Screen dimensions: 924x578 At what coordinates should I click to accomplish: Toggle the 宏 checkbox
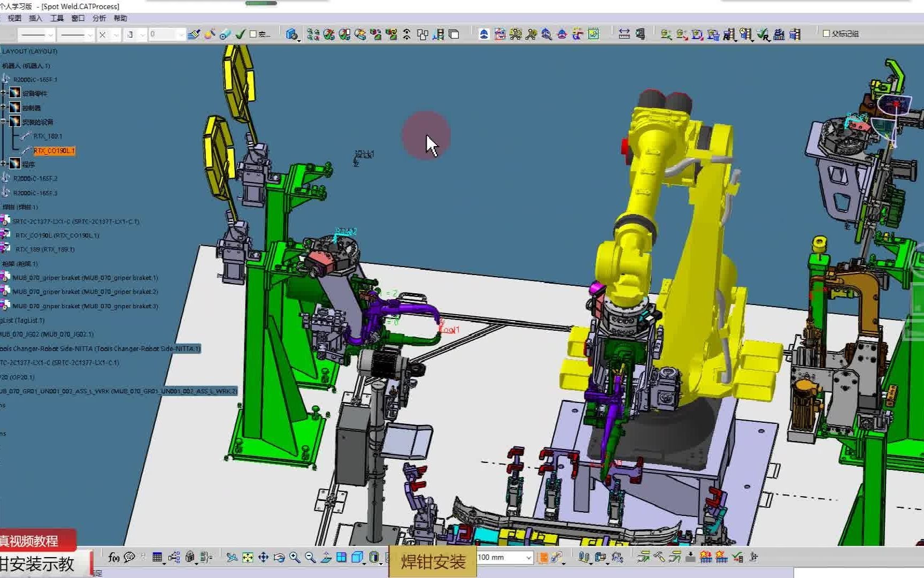253,34
